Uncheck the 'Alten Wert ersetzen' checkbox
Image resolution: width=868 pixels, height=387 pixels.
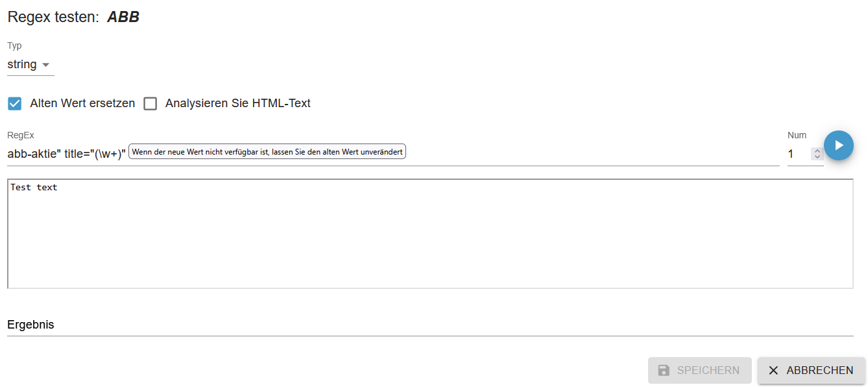(x=15, y=103)
